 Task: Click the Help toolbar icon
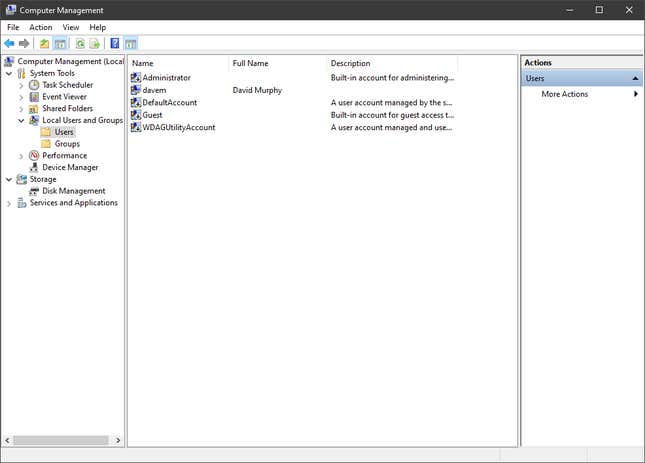click(x=115, y=43)
